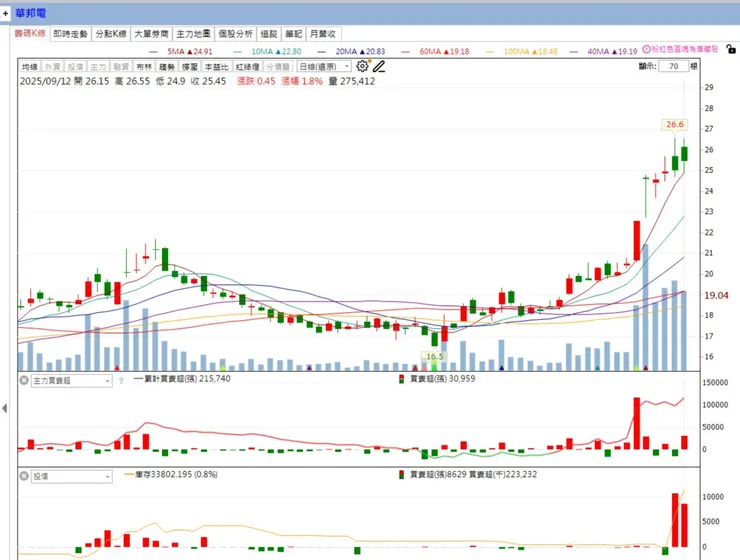The width and height of the screenshot is (740, 560).
Task: Toggle the 撐壓 support-resistance button
Action: [x=190, y=67]
